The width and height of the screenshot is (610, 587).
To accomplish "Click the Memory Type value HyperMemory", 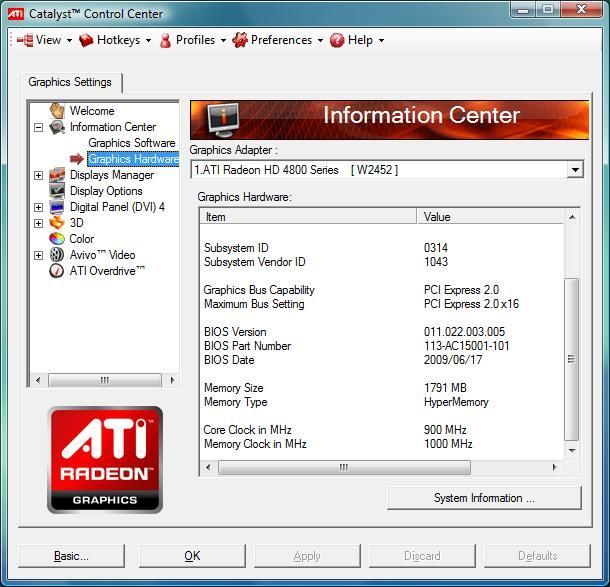I will pos(456,402).
